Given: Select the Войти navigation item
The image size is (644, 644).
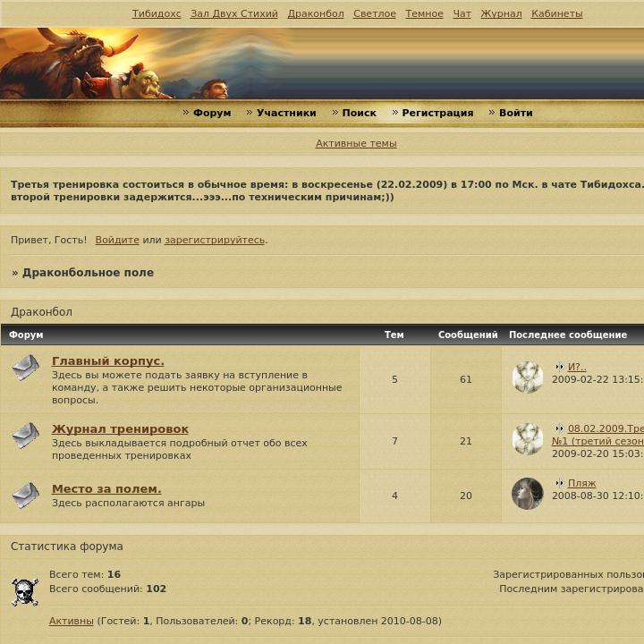Looking at the screenshot, I should (x=515, y=113).
